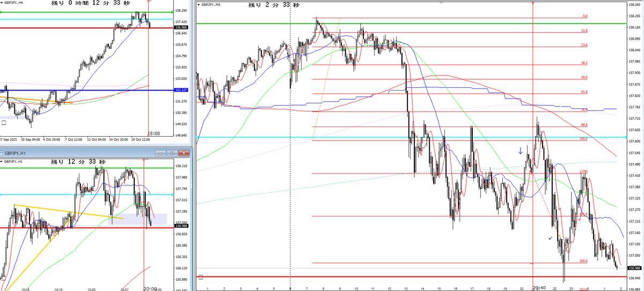Click the Fibonacci 38.2 level label
Screen dimensions: 644x291
(x=584, y=63)
